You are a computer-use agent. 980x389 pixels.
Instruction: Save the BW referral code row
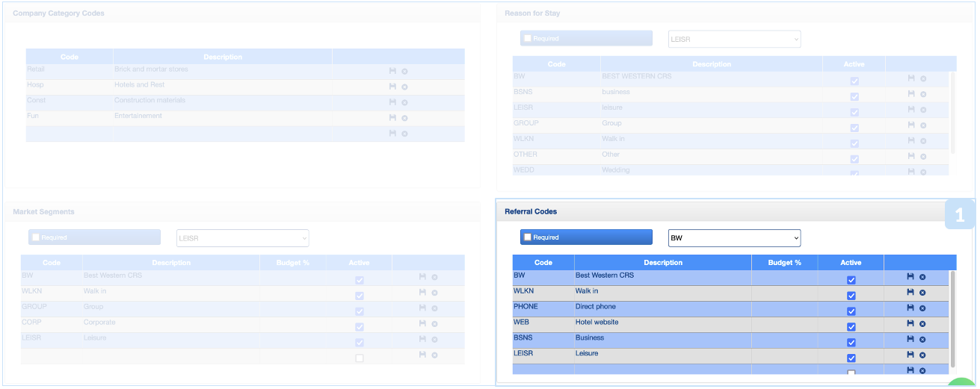point(910,277)
